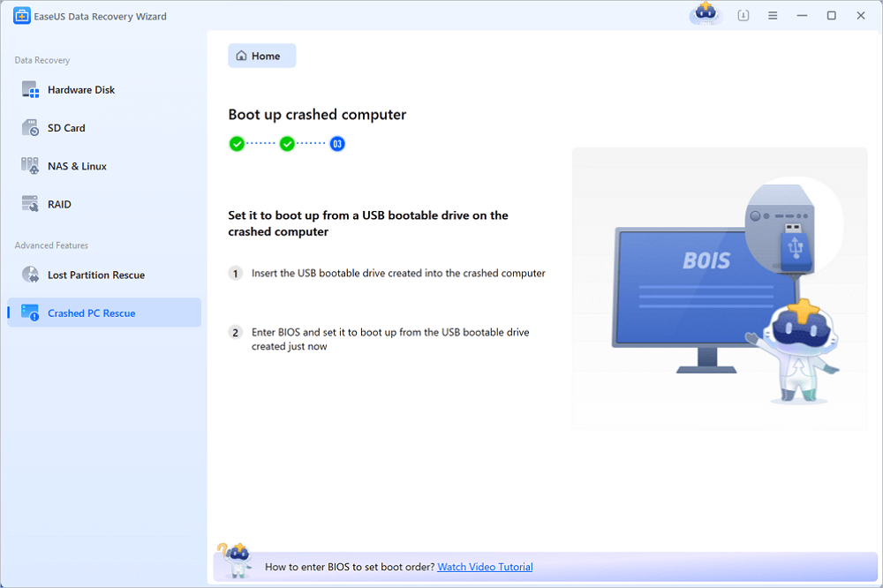883x588 pixels.
Task: Select Hardware Disk in sidebar
Action: pyautogui.click(x=104, y=89)
